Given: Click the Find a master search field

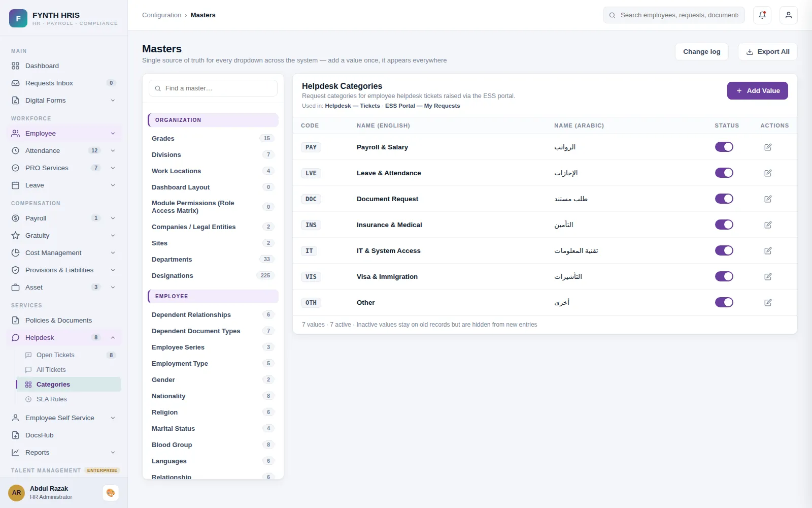Looking at the screenshot, I should (213, 88).
